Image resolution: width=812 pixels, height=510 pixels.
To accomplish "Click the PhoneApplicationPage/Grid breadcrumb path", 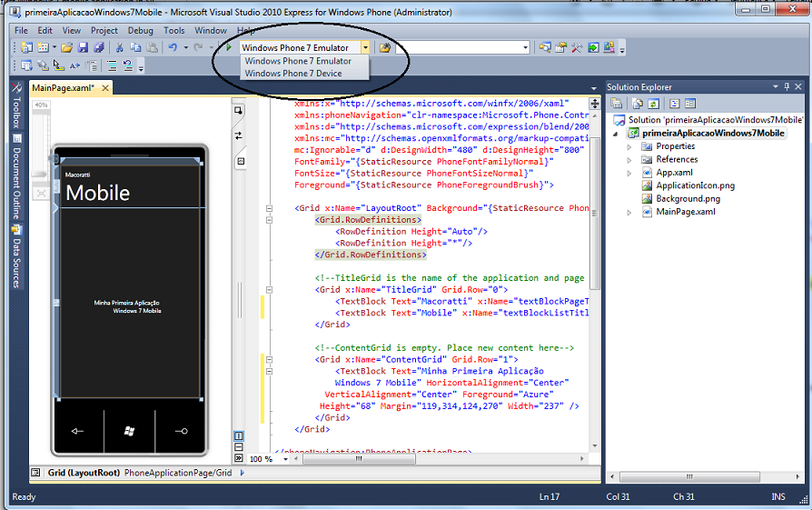I will coord(178,473).
